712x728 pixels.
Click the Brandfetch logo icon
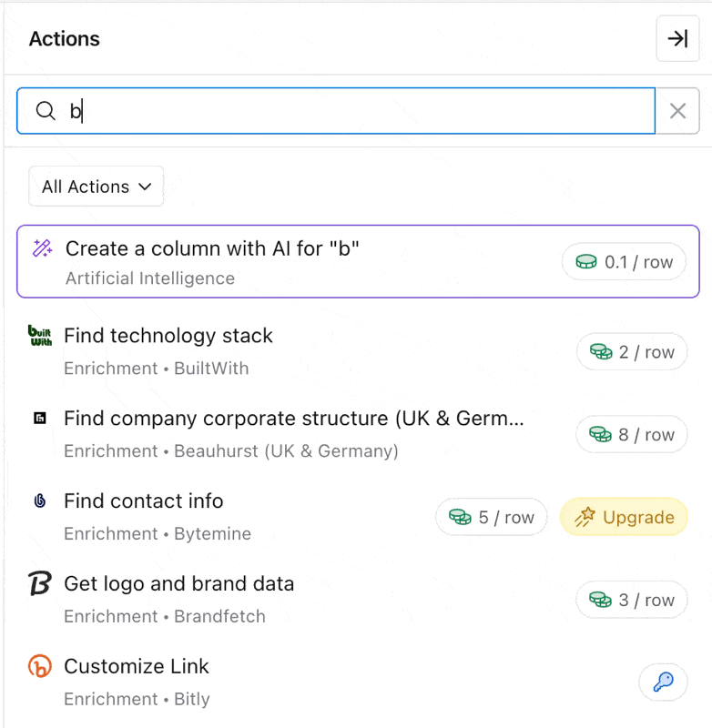click(40, 584)
